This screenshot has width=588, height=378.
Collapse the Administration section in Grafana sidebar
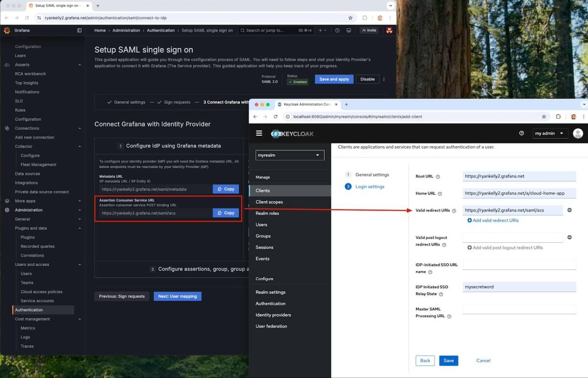pyautogui.click(x=79, y=210)
